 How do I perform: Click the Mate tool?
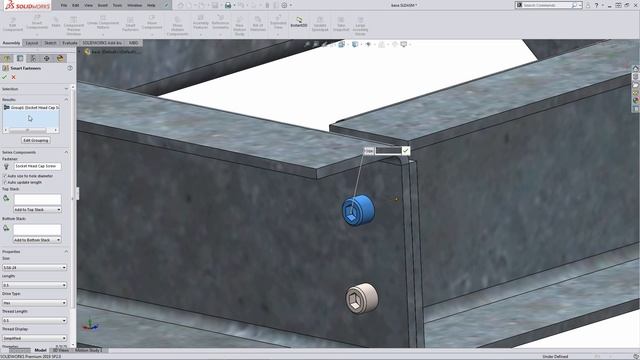(x=56, y=22)
